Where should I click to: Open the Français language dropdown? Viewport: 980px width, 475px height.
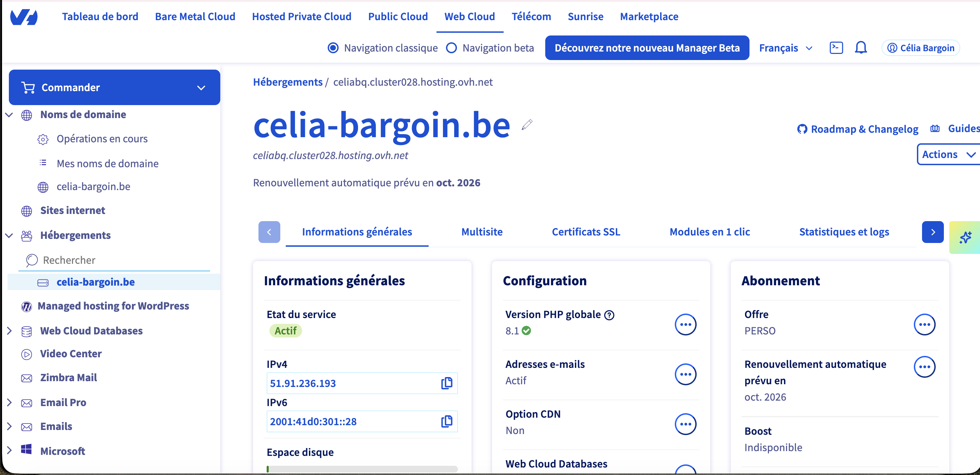[786, 48]
